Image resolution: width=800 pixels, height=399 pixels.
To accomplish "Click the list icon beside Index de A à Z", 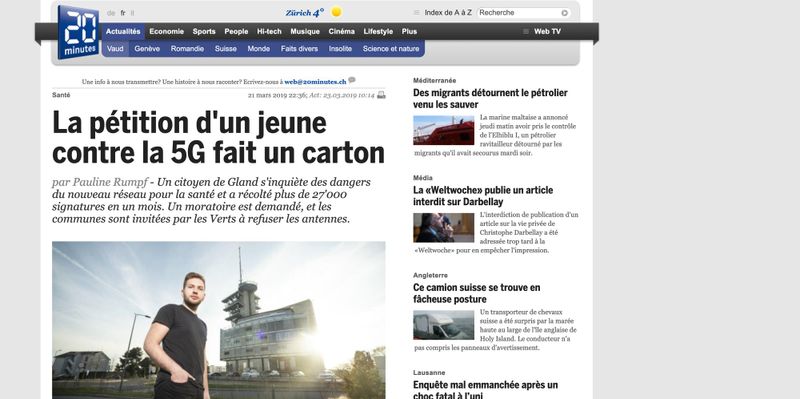I will point(416,13).
